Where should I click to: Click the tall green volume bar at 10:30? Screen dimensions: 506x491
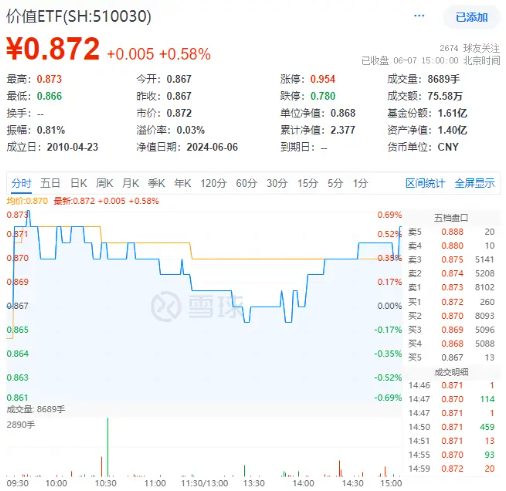(x=108, y=447)
